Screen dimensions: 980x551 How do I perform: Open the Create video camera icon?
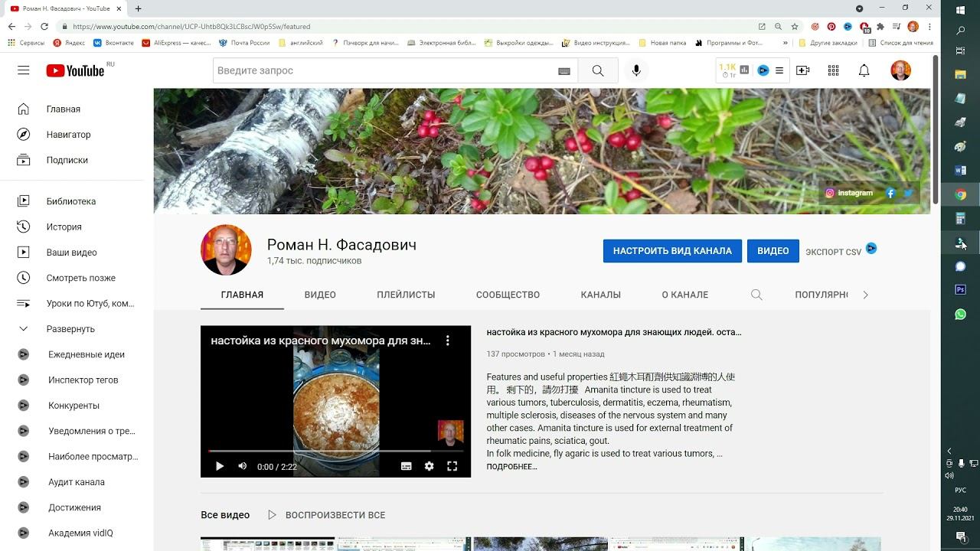[x=803, y=70]
